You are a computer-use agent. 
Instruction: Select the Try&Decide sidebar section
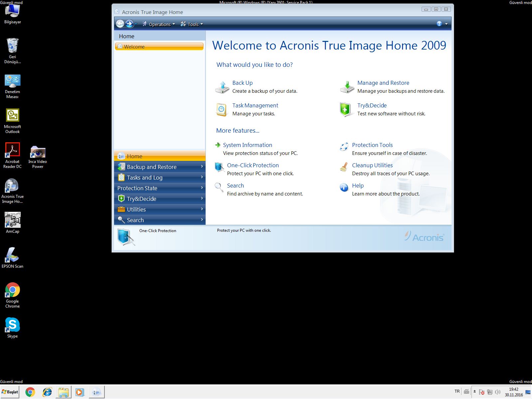tap(160, 199)
